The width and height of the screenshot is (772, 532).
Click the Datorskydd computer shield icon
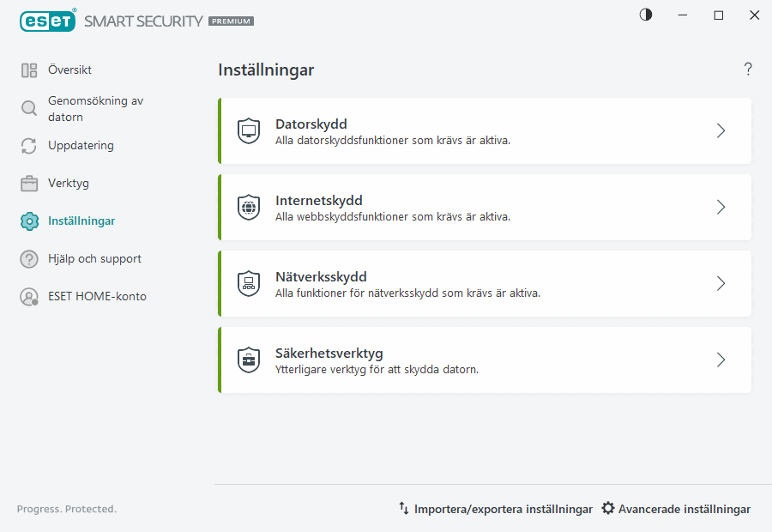(249, 130)
